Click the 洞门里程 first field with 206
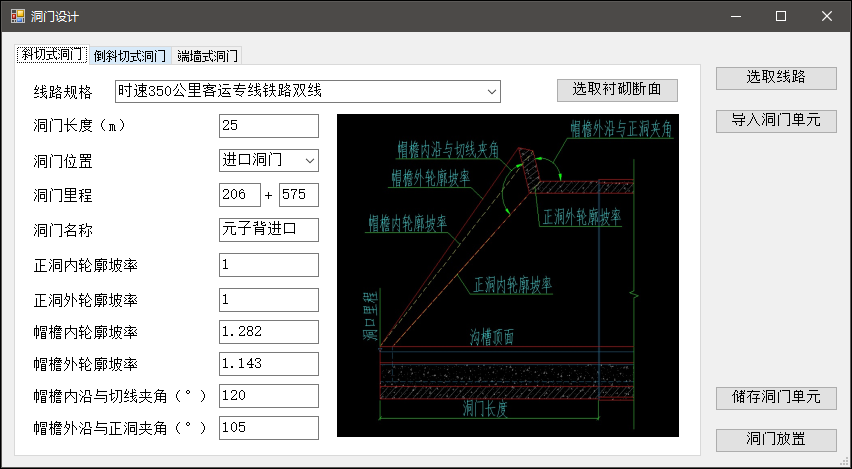Viewport: 852px width, 469px height. [x=239, y=195]
